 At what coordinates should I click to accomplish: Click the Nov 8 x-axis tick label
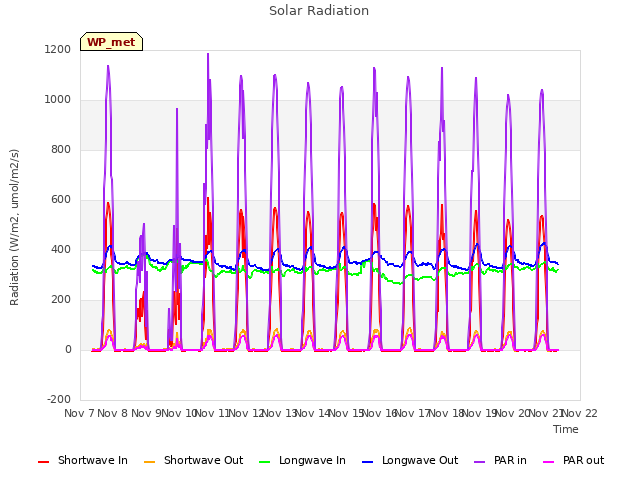coord(113,413)
